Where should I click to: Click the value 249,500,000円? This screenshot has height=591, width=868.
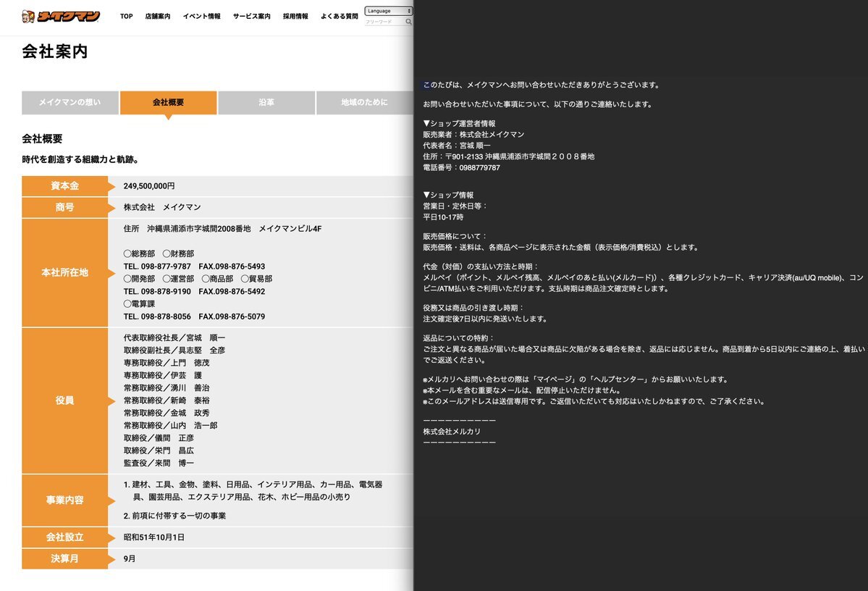pyautogui.click(x=149, y=186)
